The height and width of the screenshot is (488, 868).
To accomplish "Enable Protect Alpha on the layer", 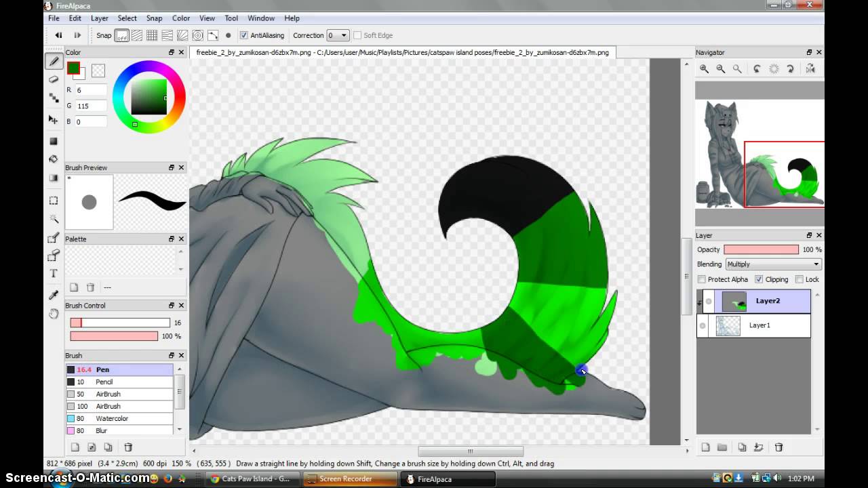I will pos(702,279).
